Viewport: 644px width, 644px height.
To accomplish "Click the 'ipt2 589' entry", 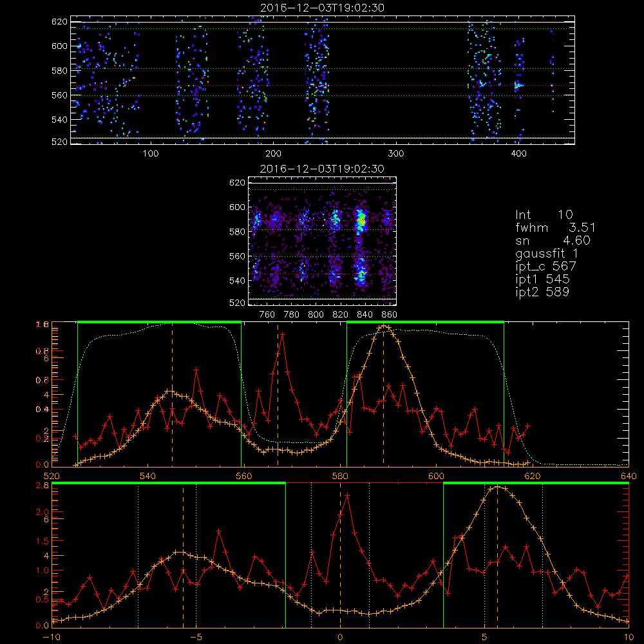I will [542, 292].
